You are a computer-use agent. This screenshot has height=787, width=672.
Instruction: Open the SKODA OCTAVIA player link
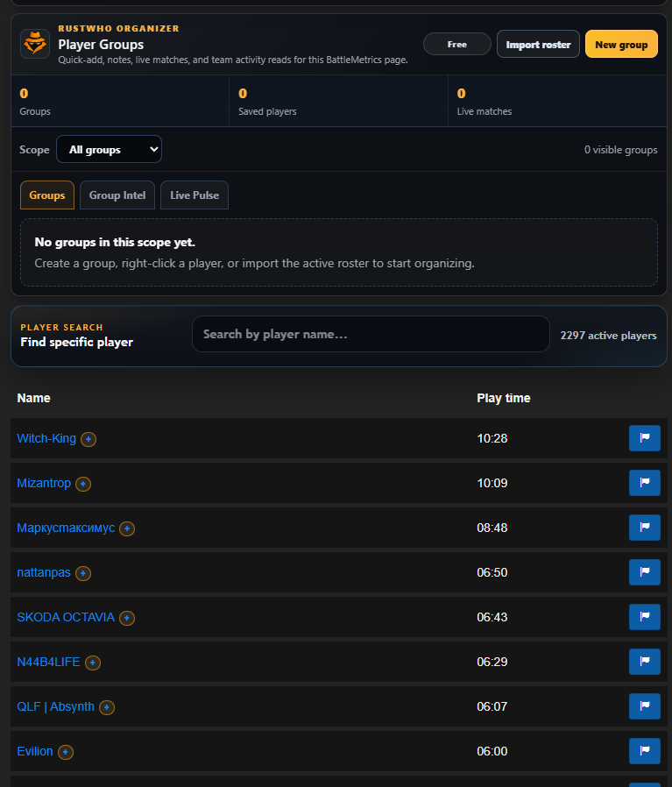point(66,617)
